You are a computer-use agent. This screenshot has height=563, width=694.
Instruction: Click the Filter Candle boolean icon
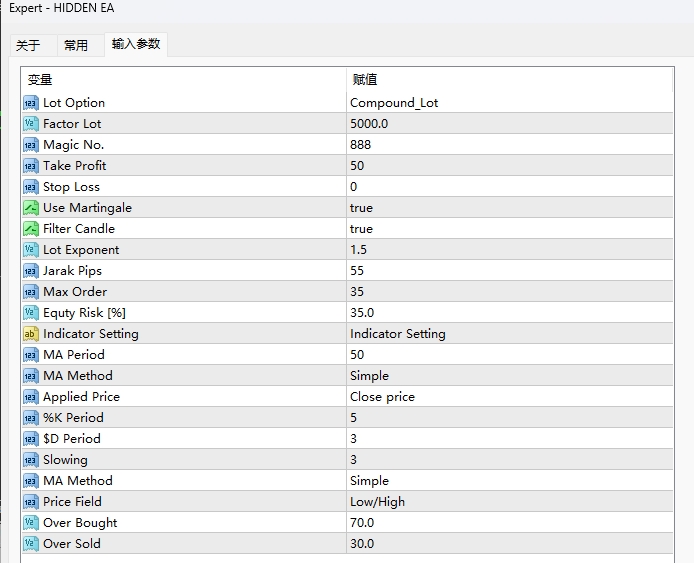click(x=31, y=229)
